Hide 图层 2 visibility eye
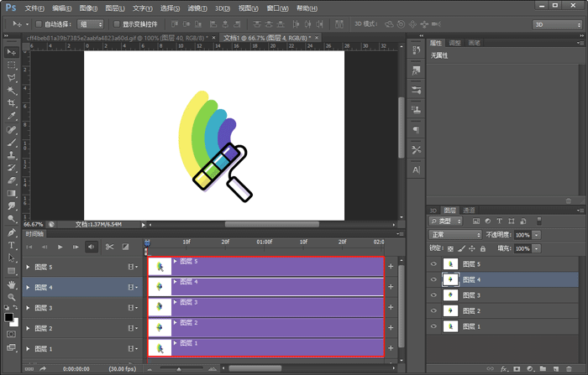Image resolution: width=588 pixels, height=375 pixels. [434, 310]
